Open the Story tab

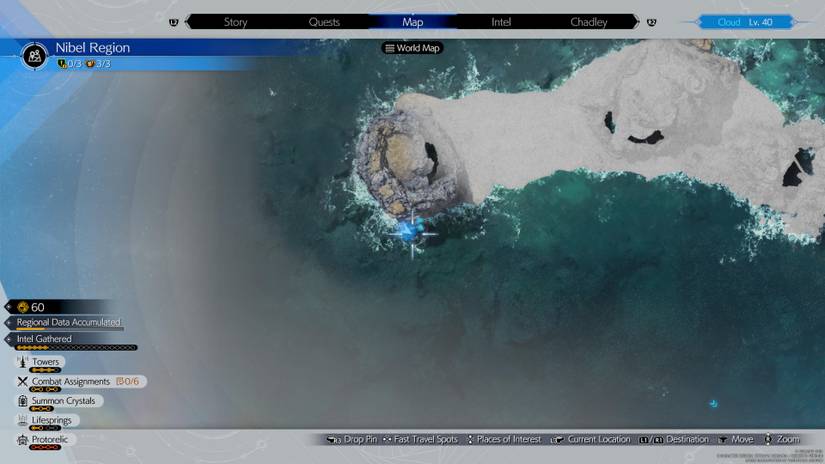[x=235, y=22]
